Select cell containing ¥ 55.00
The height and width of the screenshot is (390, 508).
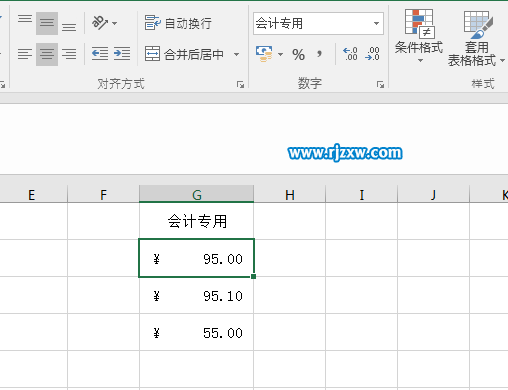click(x=197, y=332)
